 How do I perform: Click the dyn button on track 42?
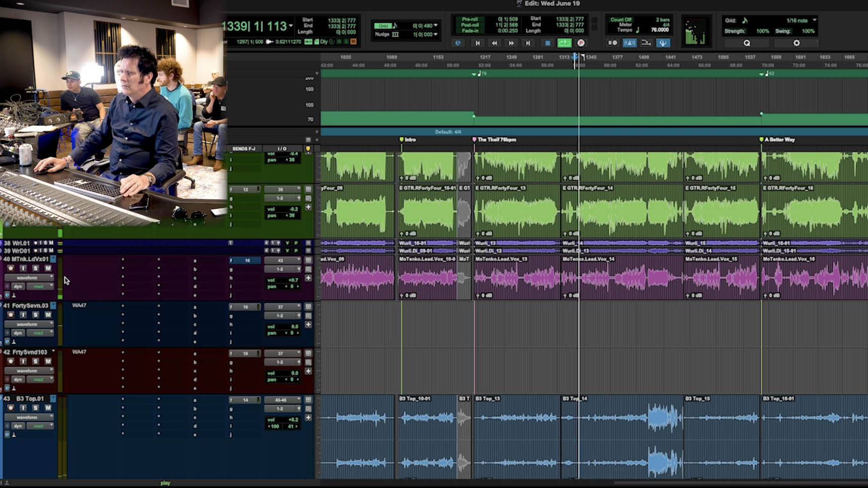(18, 380)
